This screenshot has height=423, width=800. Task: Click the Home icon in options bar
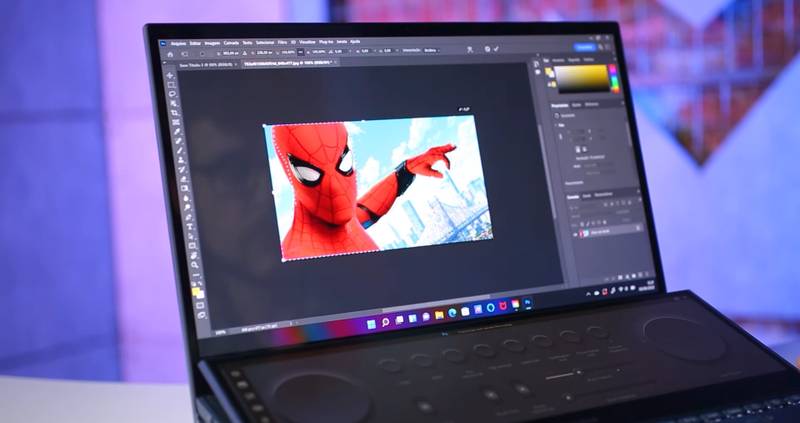[170, 54]
